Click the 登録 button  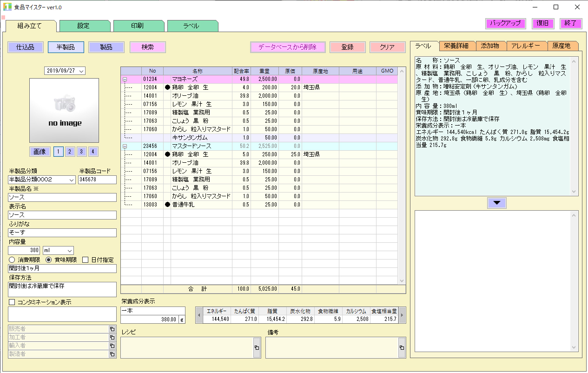click(x=348, y=47)
